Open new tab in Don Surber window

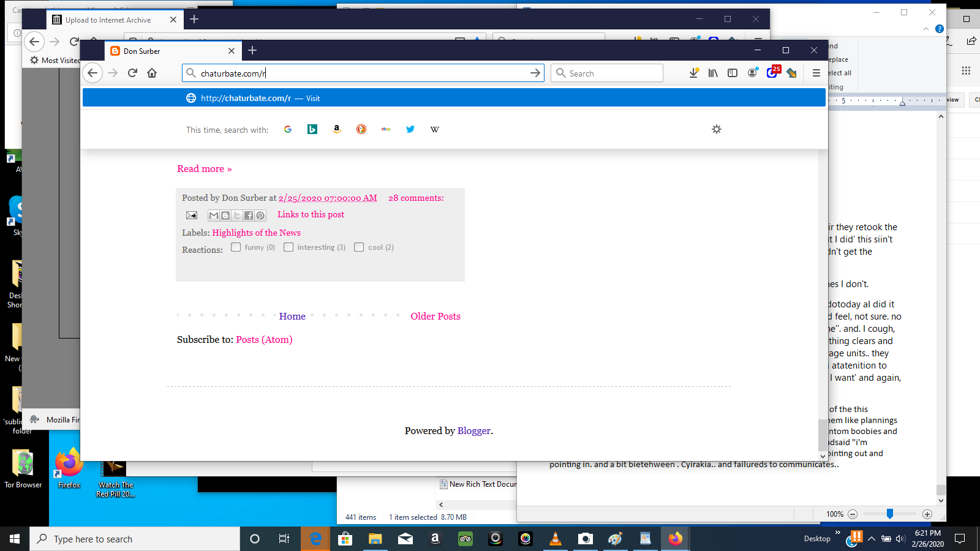click(x=252, y=51)
